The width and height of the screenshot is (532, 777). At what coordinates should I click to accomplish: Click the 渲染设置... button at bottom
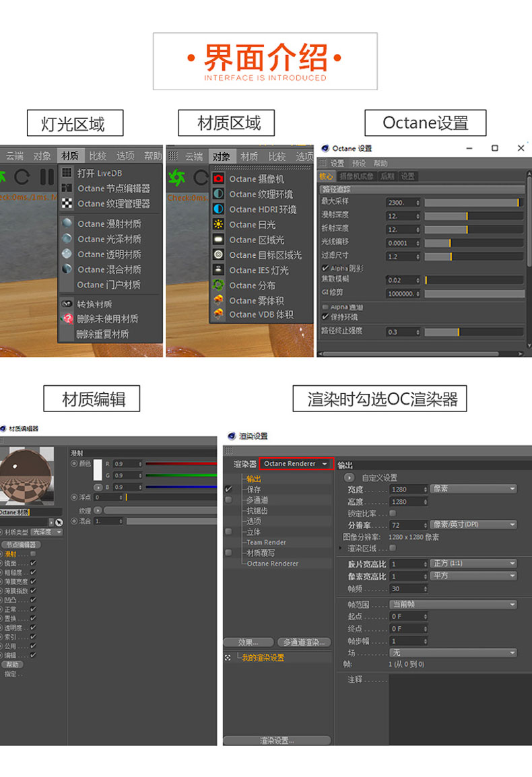[x=277, y=741]
